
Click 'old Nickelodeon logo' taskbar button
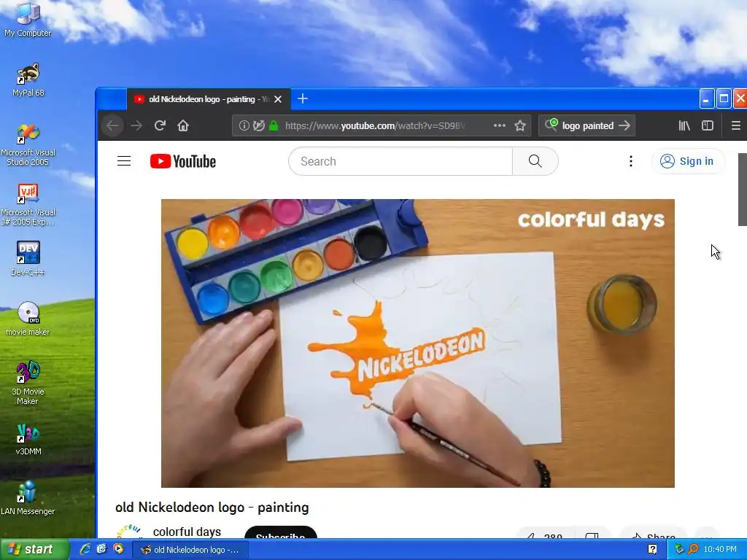pyautogui.click(x=190, y=550)
